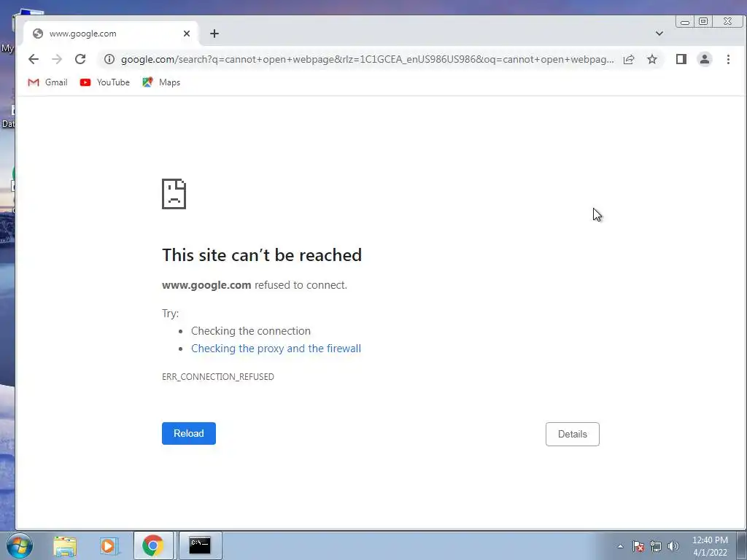
Task: Click the forward navigation arrow
Action: point(57,59)
